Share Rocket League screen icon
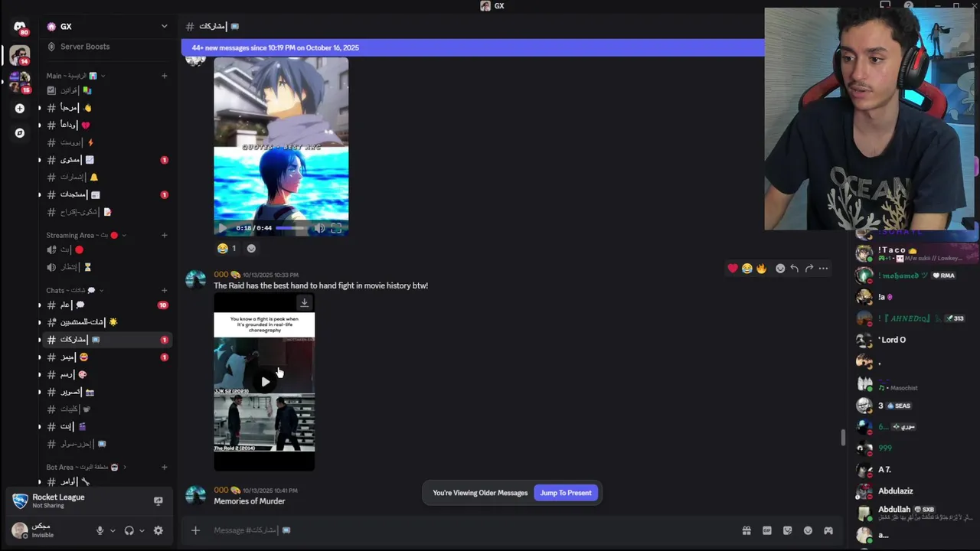980x551 pixels. click(158, 501)
